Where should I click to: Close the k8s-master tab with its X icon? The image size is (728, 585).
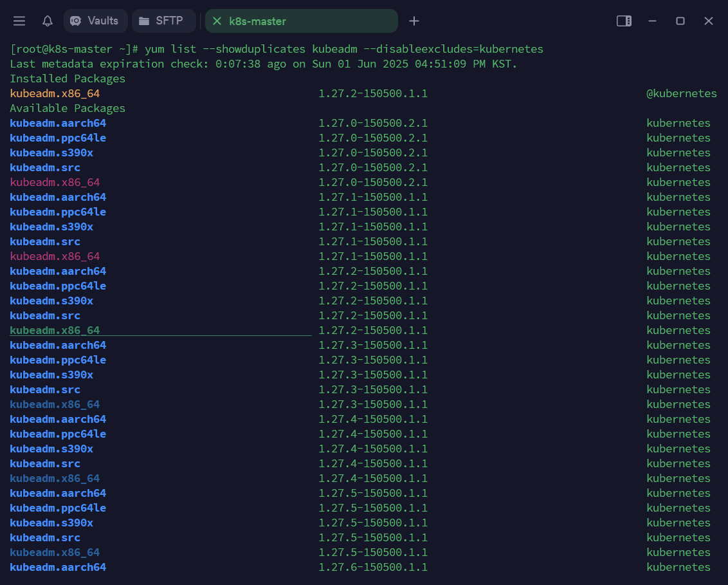217,21
